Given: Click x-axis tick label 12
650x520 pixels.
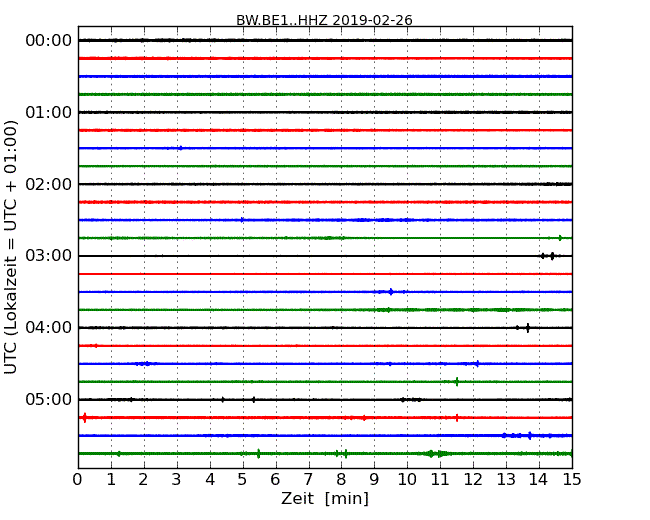Looking at the screenshot, I should 473,480.
